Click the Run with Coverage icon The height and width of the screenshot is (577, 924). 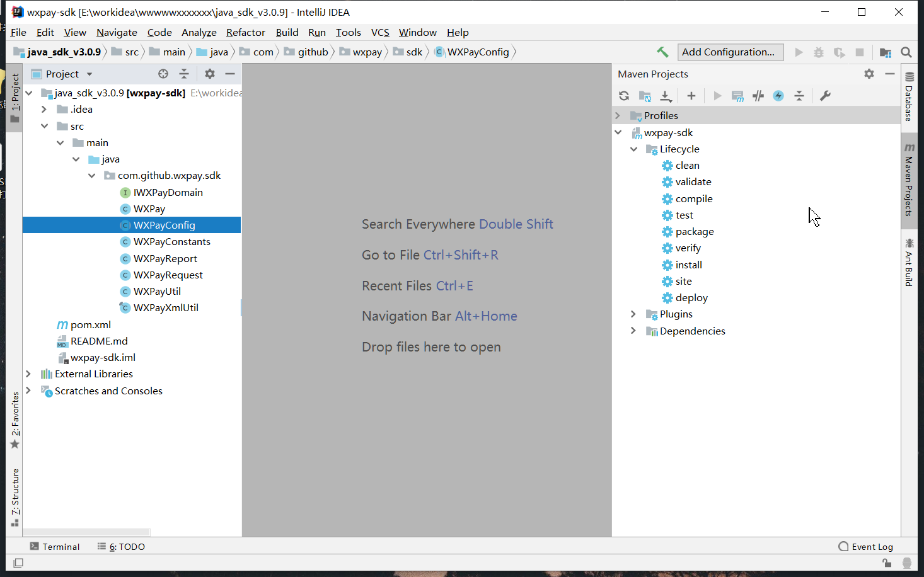tap(839, 52)
